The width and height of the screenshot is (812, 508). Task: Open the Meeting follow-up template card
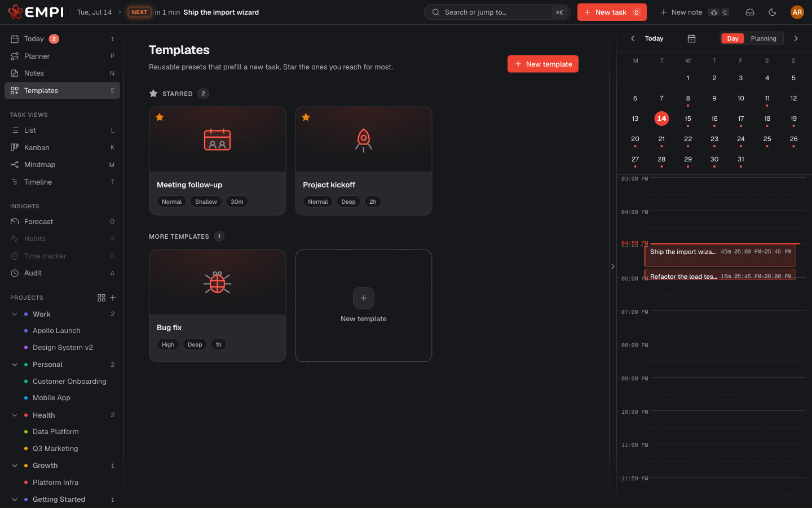(x=217, y=161)
